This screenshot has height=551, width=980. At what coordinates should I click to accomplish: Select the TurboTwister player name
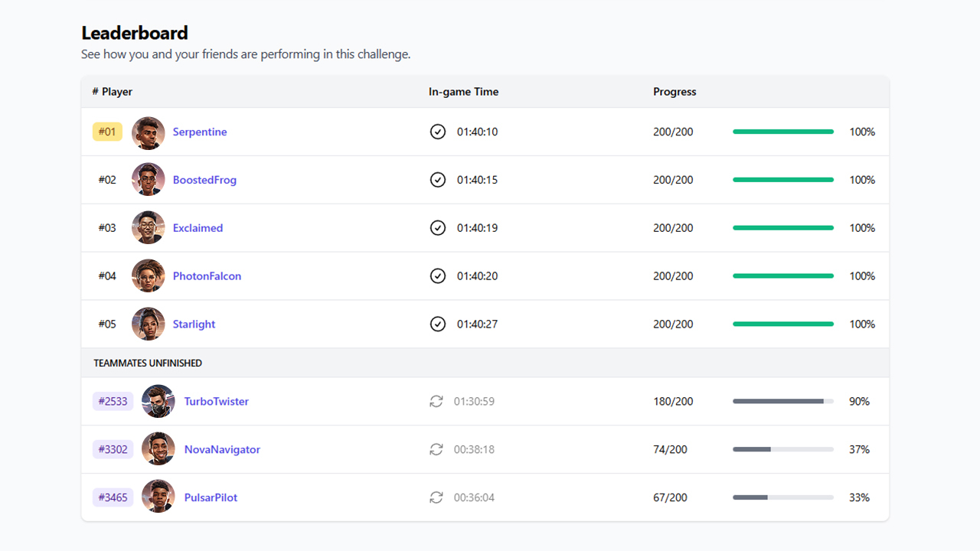216,401
